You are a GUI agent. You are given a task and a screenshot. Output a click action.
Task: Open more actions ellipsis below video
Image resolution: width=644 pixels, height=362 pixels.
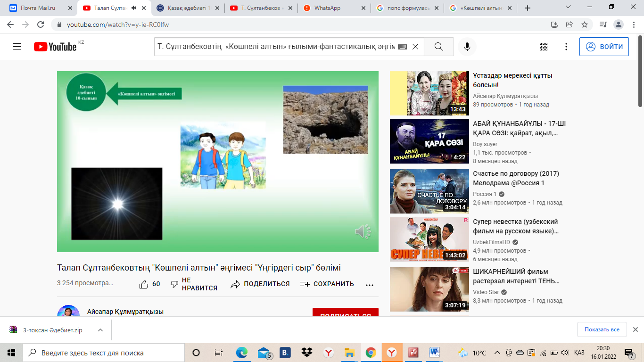click(x=370, y=284)
